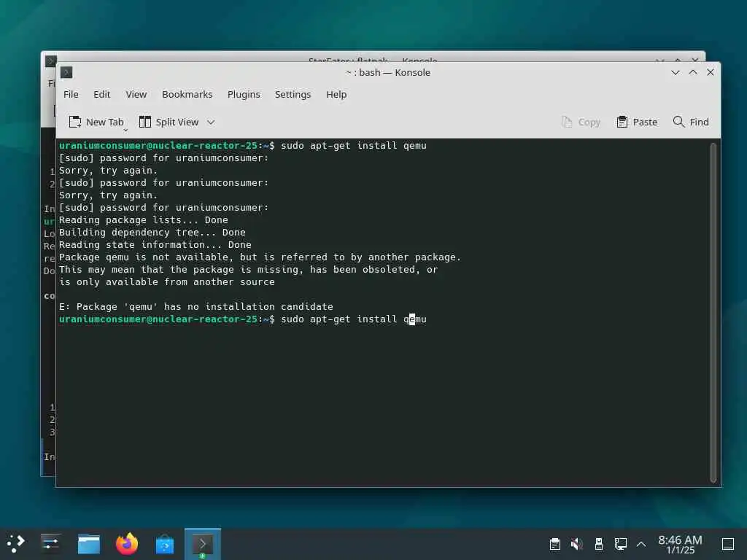Image resolution: width=747 pixels, height=560 pixels.
Task: Open the Plugins menu
Action: (x=244, y=94)
